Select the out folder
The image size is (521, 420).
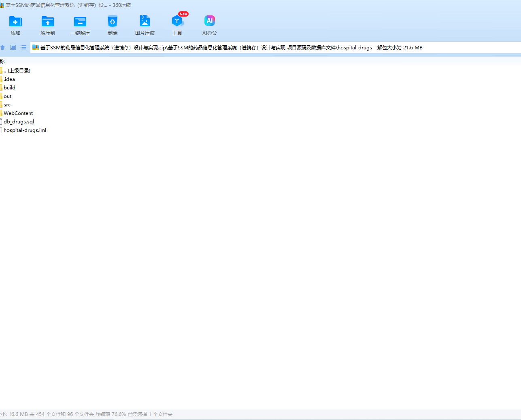coord(8,96)
